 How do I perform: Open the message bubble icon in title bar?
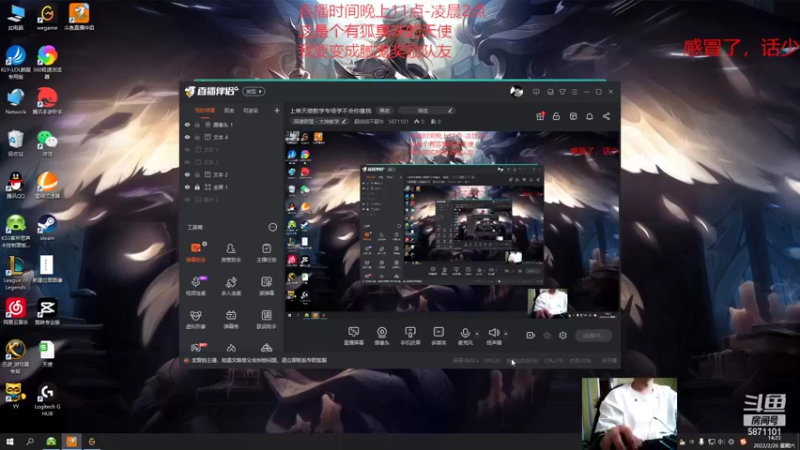pyautogui.click(x=536, y=92)
